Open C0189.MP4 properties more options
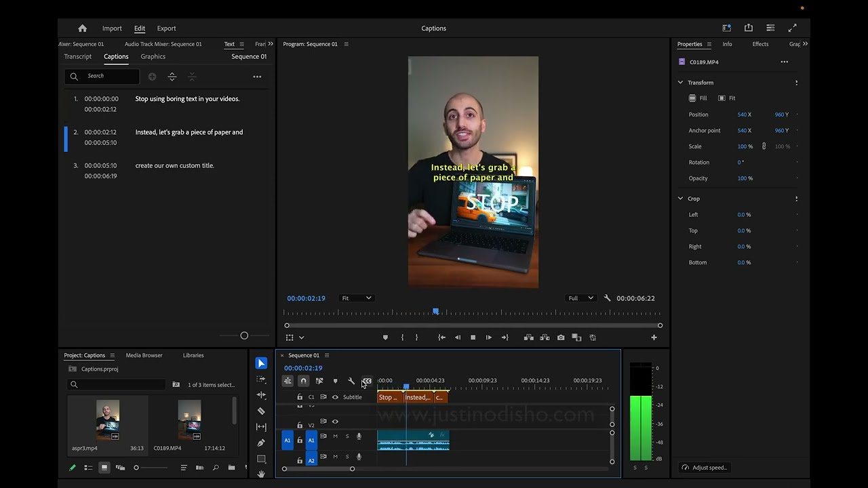868x488 pixels. [785, 62]
